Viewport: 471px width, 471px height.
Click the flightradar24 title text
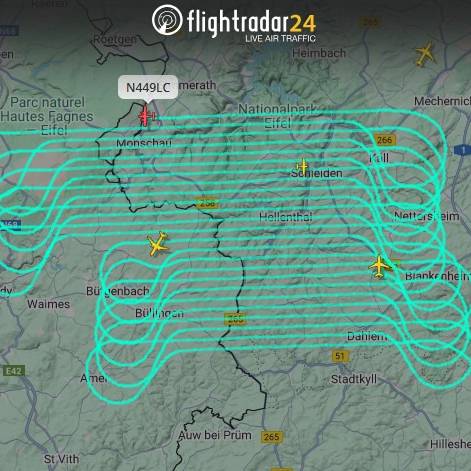251,23
